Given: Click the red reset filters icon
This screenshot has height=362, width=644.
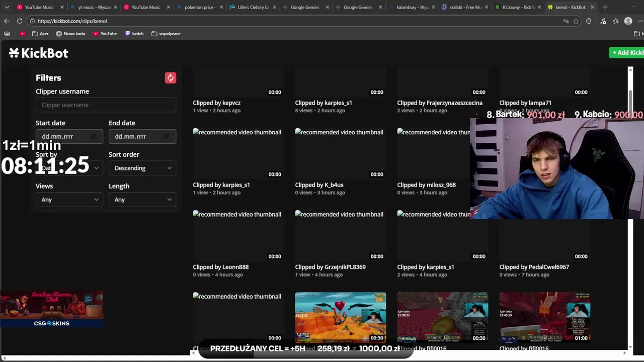Looking at the screenshot, I should (171, 78).
